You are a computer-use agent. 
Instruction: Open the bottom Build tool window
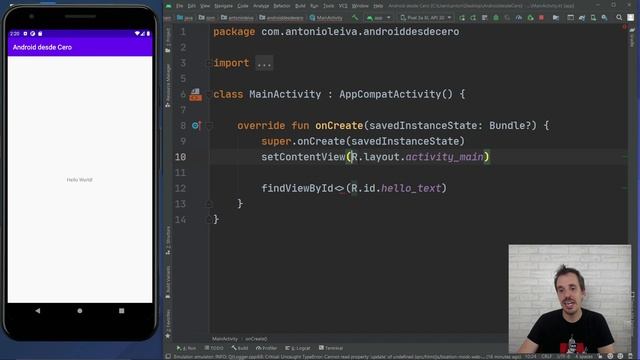pos(240,348)
